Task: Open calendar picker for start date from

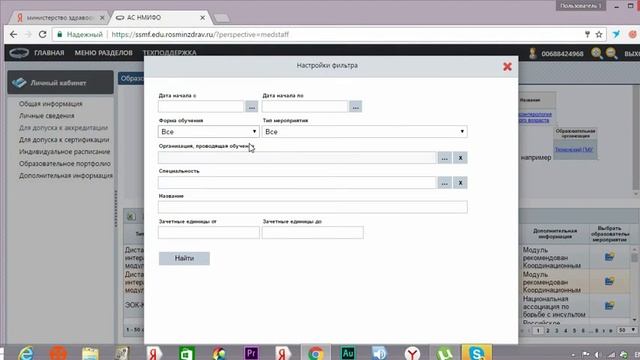Action: click(251, 107)
